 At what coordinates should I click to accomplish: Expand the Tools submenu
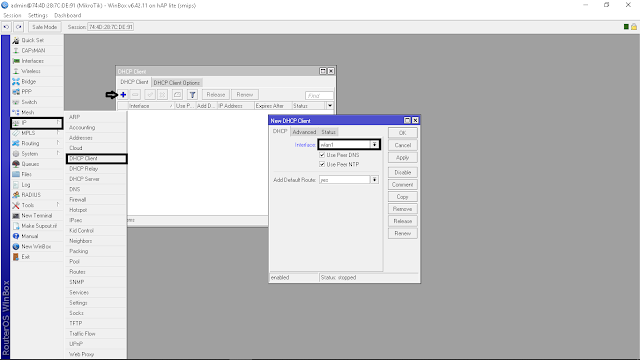[37, 205]
